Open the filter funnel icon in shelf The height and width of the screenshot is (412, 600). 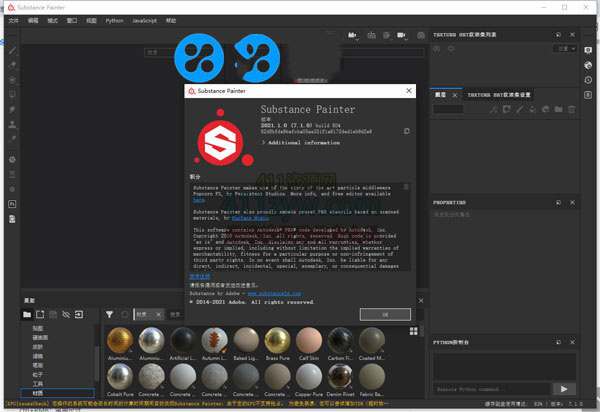click(x=109, y=314)
